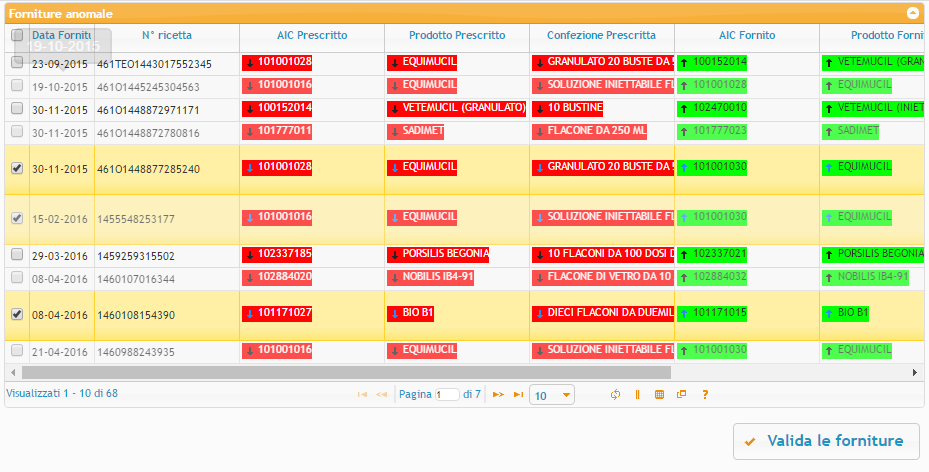Click the 10 FLACONI DA 100 DOSI cell

pyautogui.click(x=603, y=255)
